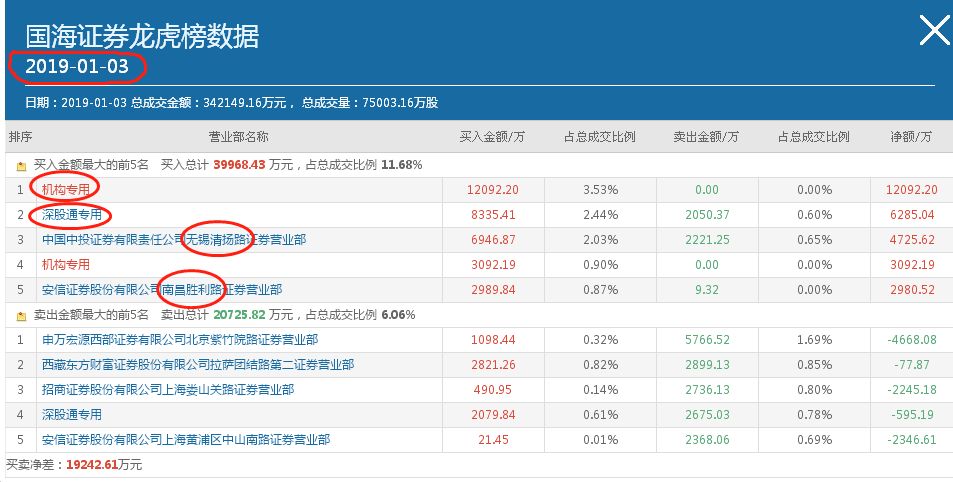Click net amount 4725.62
The height and width of the screenshot is (482, 953).
point(912,239)
